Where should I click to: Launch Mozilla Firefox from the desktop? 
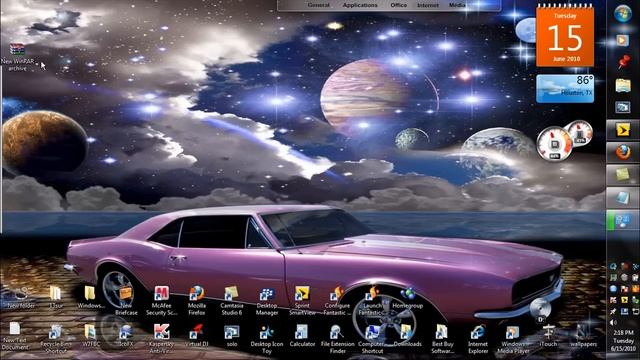click(x=197, y=301)
